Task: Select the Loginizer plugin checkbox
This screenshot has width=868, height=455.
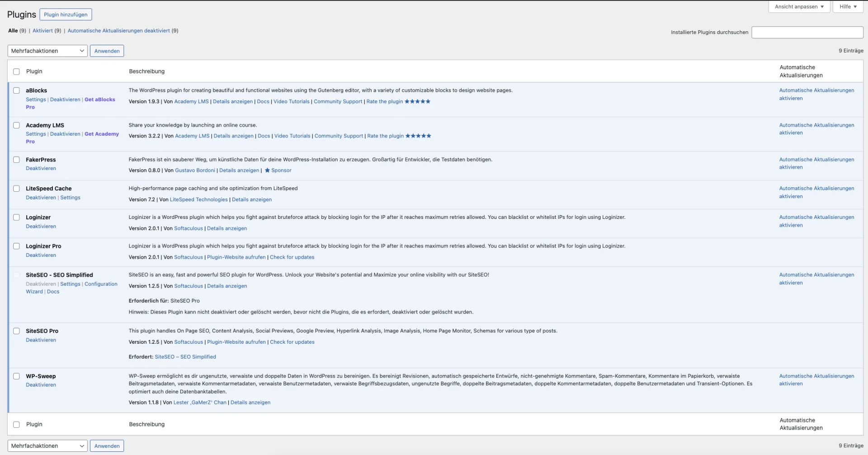Action: [x=16, y=218]
